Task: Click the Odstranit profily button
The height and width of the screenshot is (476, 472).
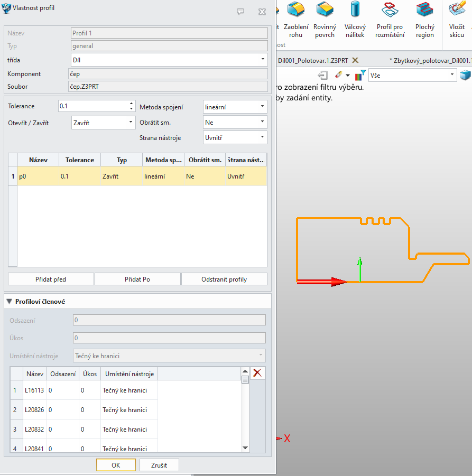Action: [x=224, y=279]
